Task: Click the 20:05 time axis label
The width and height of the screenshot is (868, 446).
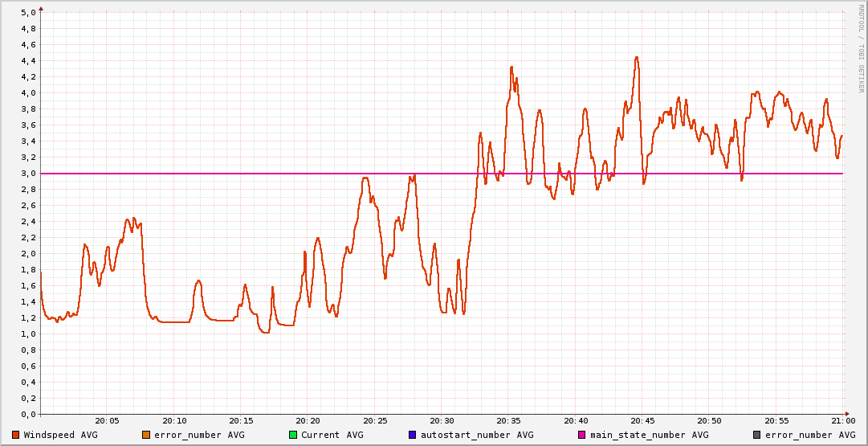Action: (x=108, y=421)
